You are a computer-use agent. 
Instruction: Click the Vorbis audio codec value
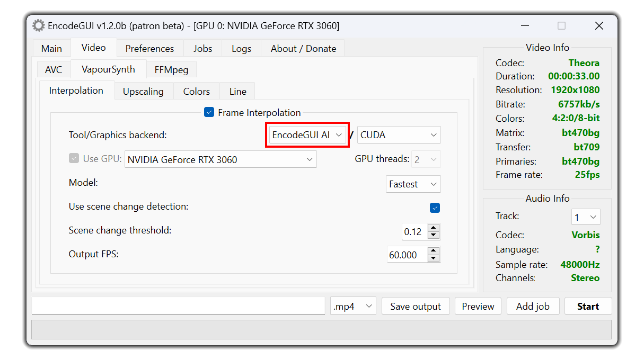point(586,235)
